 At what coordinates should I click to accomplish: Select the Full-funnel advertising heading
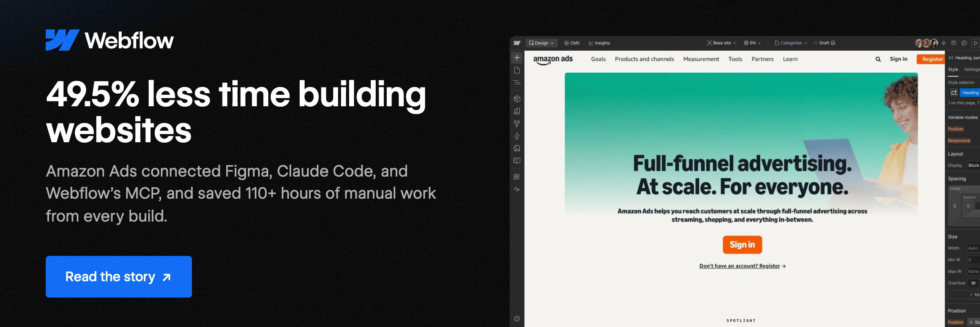742,175
